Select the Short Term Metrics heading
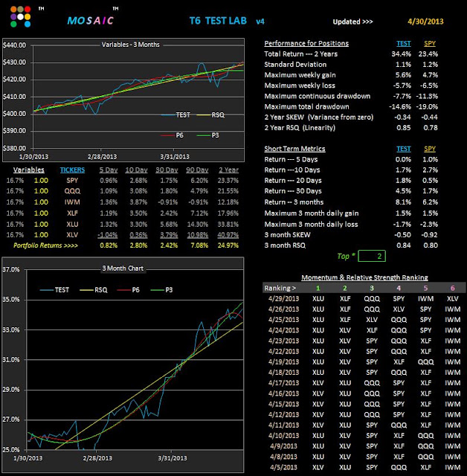The height and width of the screenshot is (476, 467). (294, 149)
